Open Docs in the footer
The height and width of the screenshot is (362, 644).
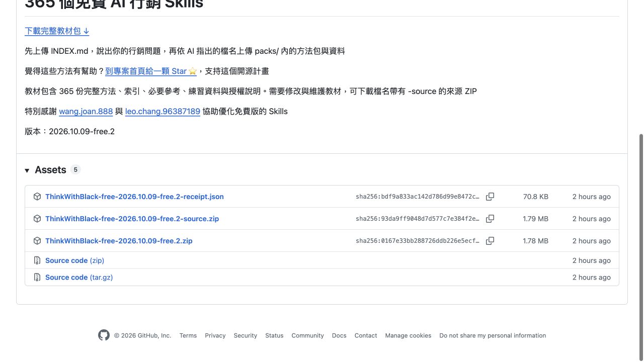[339, 335]
